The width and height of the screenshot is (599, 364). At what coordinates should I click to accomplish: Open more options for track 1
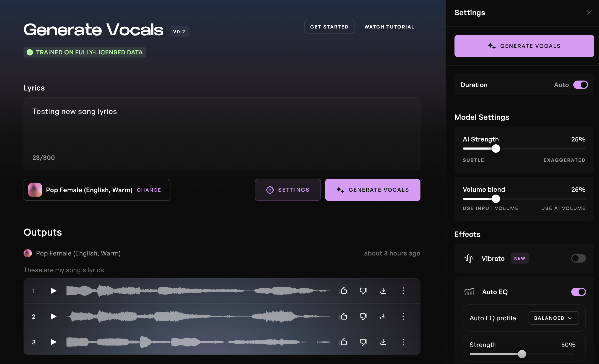click(x=403, y=291)
